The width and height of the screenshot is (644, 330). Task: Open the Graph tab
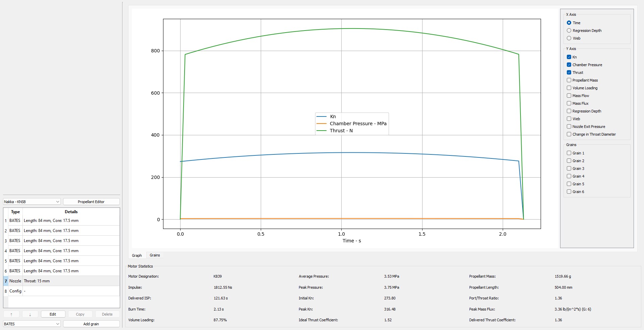(x=137, y=255)
